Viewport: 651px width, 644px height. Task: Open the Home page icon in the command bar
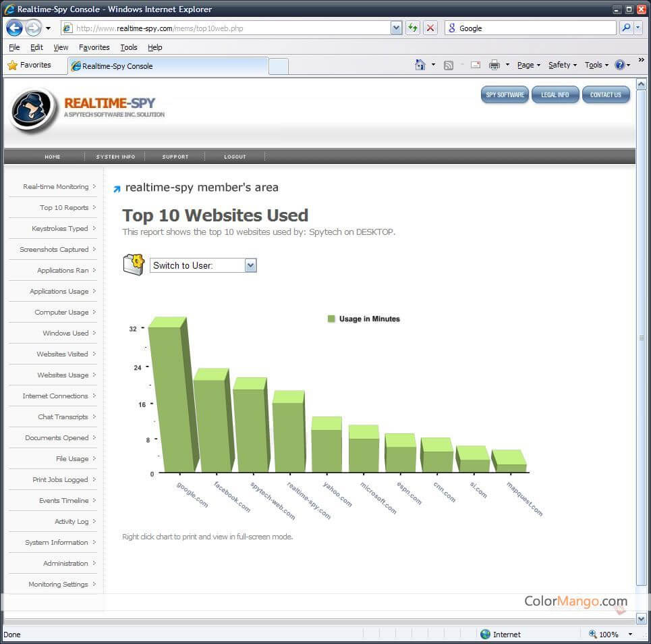point(420,65)
